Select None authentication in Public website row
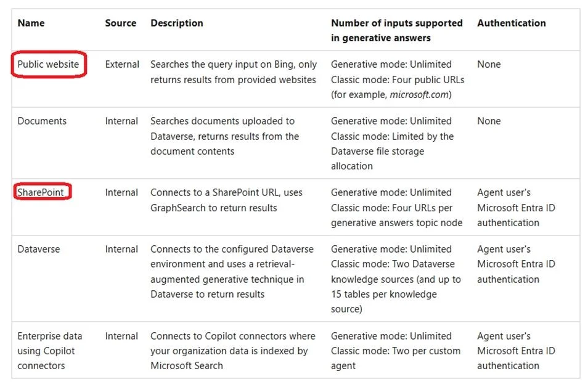Image resolution: width=588 pixels, height=387 pixels. pyautogui.click(x=489, y=65)
